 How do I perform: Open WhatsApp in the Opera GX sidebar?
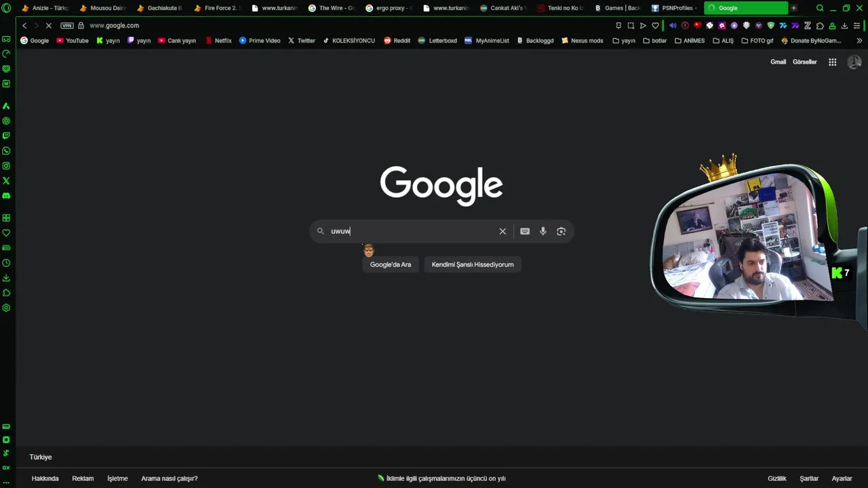[x=6, y=151]
